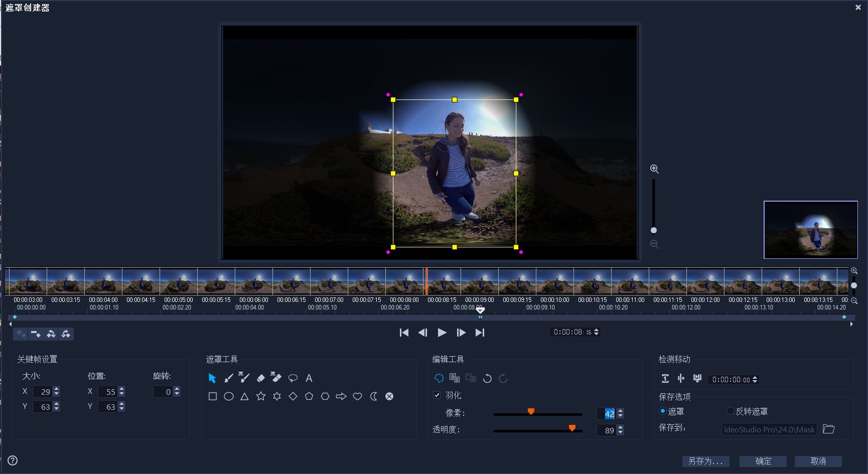Click the first motion detection tracking icon
868x474 pixels.
[x=665, y=379]
